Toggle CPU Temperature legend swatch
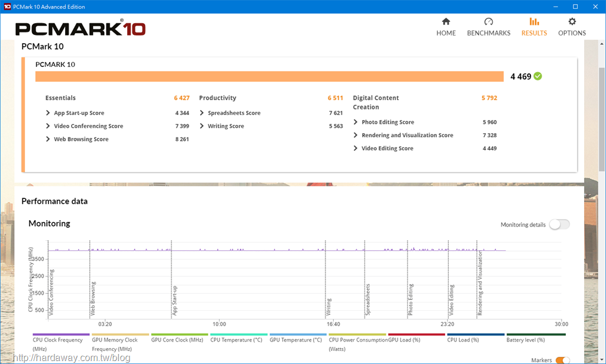The image size is (606, 364). [239, 334]
